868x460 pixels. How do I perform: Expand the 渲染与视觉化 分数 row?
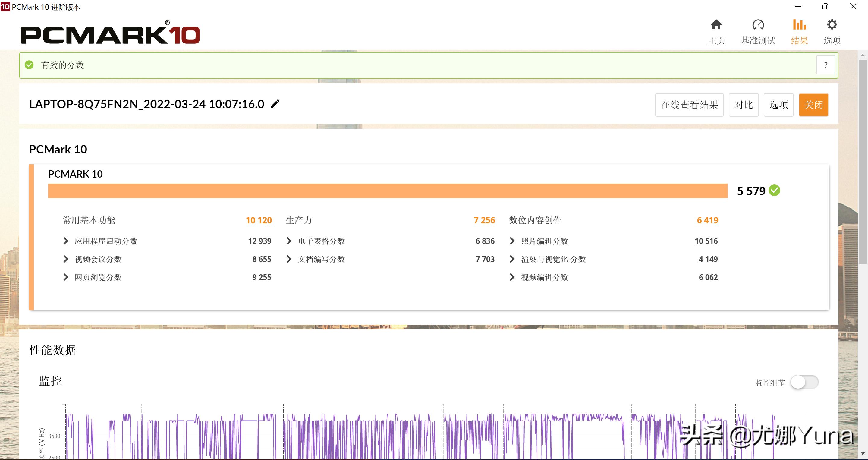[x=512, y=259]
